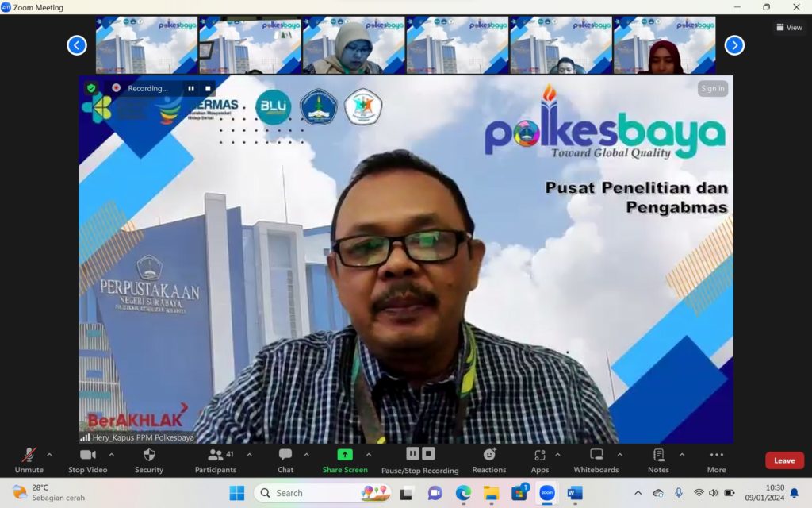The image size is (812, 508).
Task: Switch to Zoom app on the taskbar
Action: coord(547,493)
